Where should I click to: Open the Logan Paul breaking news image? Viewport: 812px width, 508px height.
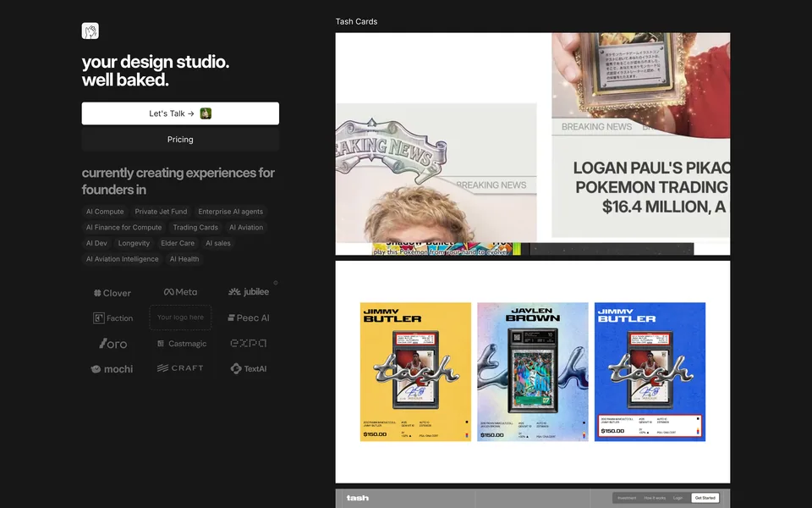pos(532,144)
